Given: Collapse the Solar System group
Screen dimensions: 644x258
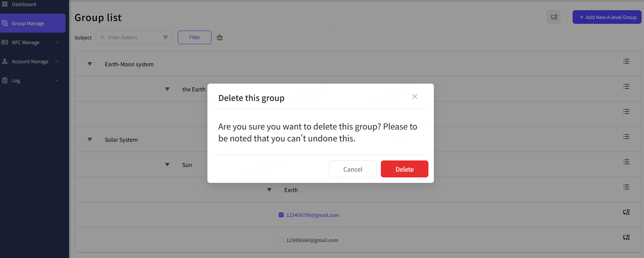Looking at the screenshot, I should tap(90, 139).
